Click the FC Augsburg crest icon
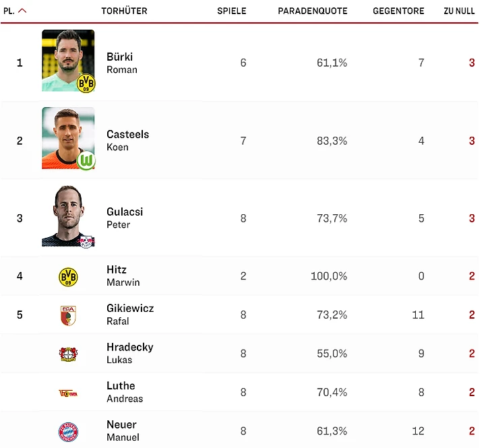 [x=68, y=315]
